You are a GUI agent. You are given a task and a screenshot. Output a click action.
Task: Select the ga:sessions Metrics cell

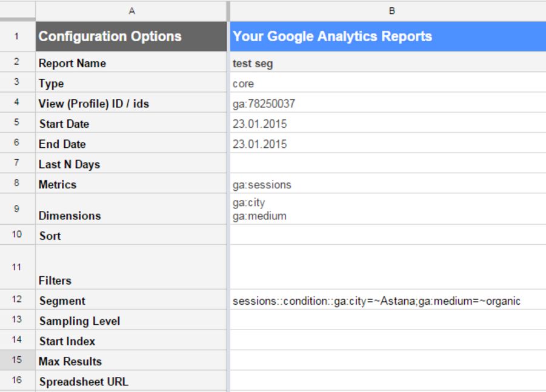point(388,185)
